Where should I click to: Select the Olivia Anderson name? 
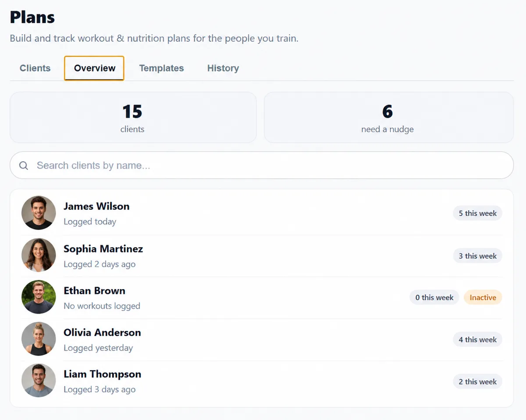coord(102,332)
